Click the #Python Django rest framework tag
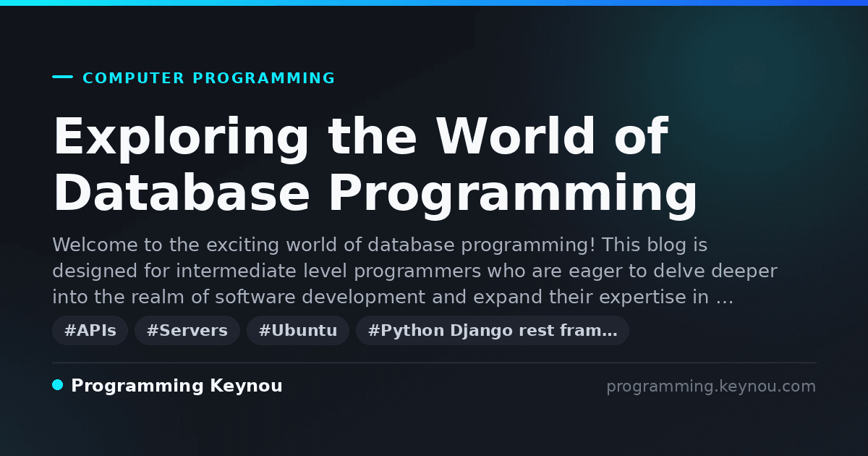868x456 pixels. coord(493,331)
